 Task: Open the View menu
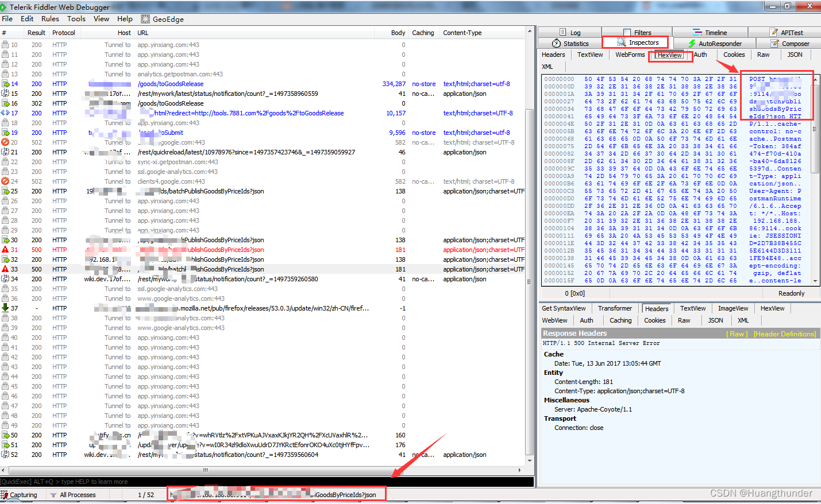tap(102, 19)
